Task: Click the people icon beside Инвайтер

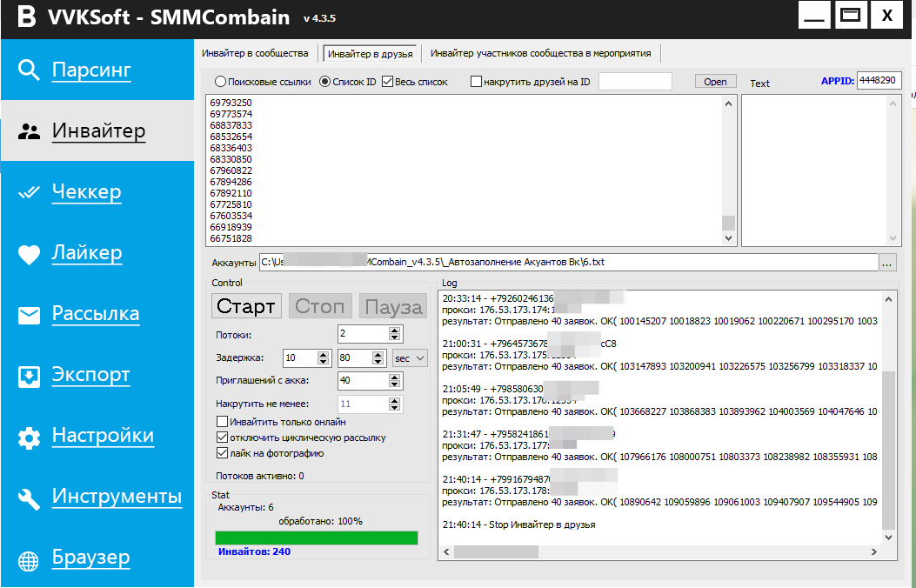Action: tap(30, 131)
